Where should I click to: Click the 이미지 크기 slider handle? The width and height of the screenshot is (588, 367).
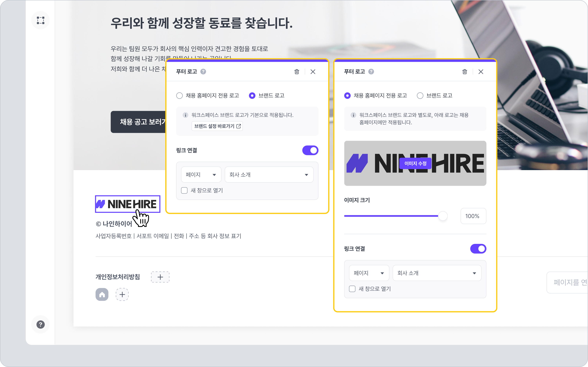click(443, 216)
